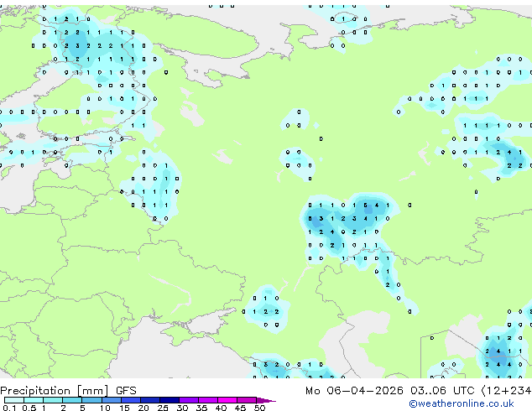Viewport: 532px width, 411px height.
Task: Click the '0.1' legend scale label
Action: click(9, 408)
